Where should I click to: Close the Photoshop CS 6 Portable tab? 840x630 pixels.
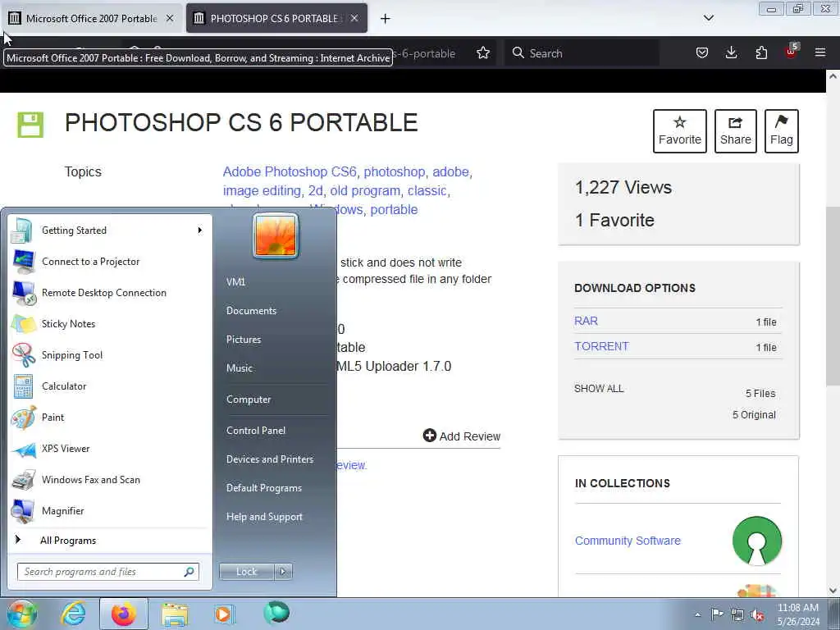click(354, 18)
